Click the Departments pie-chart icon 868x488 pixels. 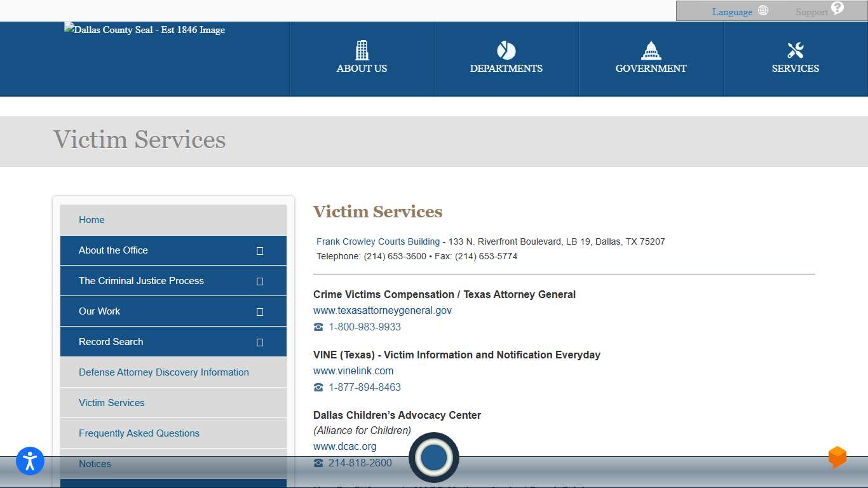(x=506, y=50)
